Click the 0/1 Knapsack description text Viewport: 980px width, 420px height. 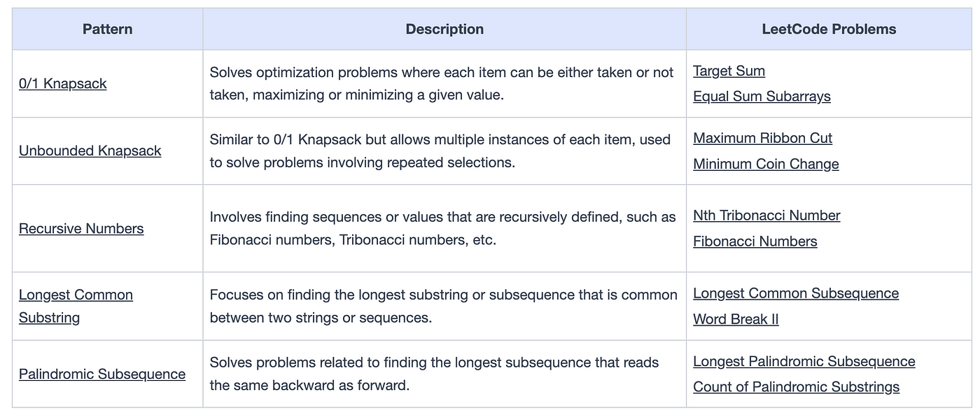[x=442, y=83]
